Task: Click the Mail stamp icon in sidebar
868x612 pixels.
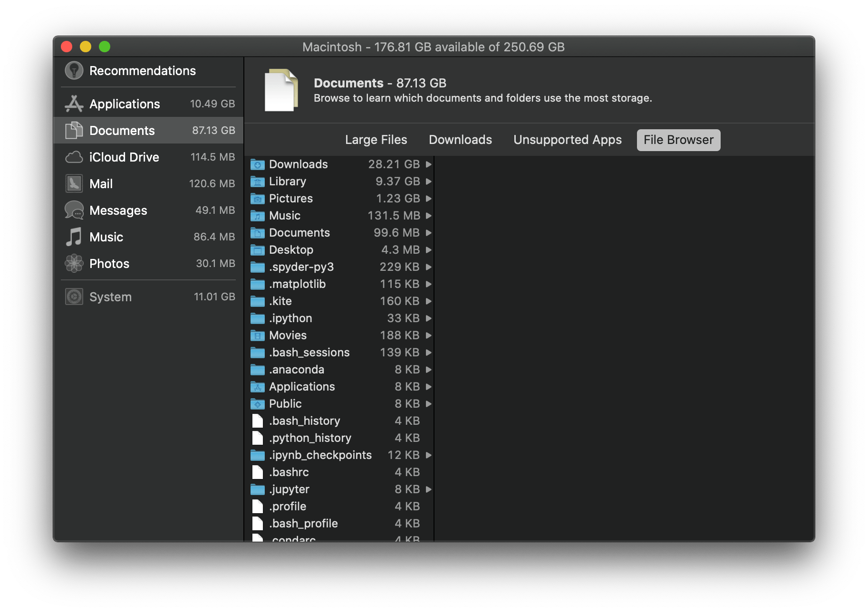Action: pos(74,183)
